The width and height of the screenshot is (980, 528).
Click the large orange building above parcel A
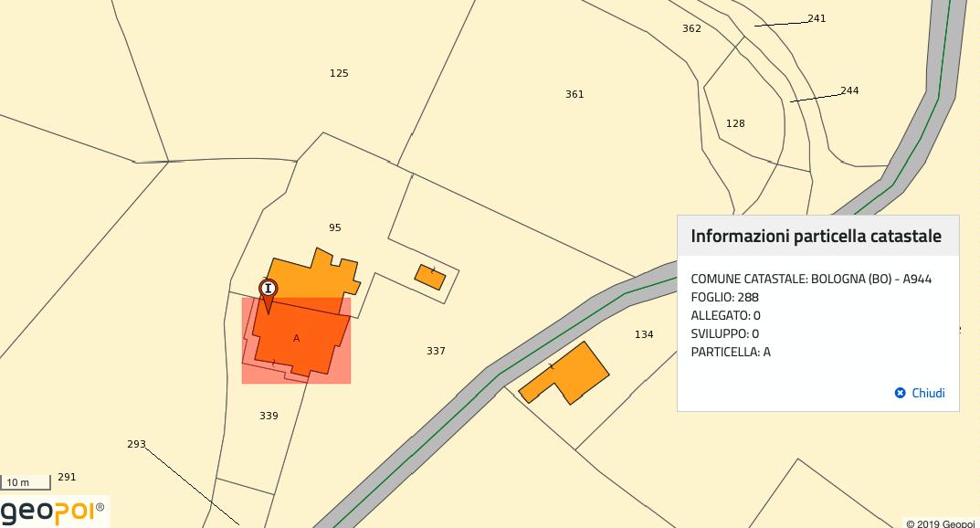[x=315, y=274]
